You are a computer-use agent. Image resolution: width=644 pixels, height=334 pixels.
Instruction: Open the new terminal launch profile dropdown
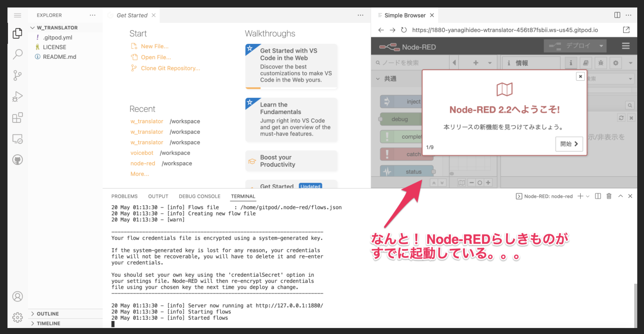click(588, 196)
